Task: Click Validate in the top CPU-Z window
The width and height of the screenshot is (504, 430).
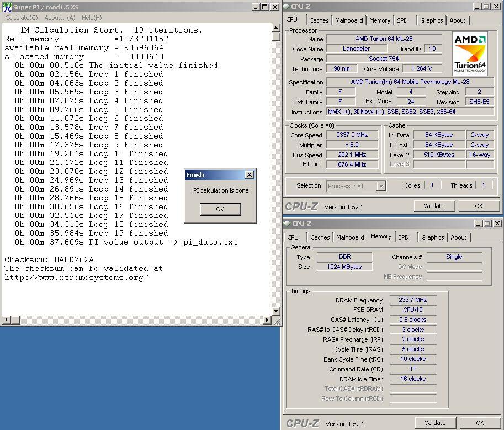Action: 434,206
